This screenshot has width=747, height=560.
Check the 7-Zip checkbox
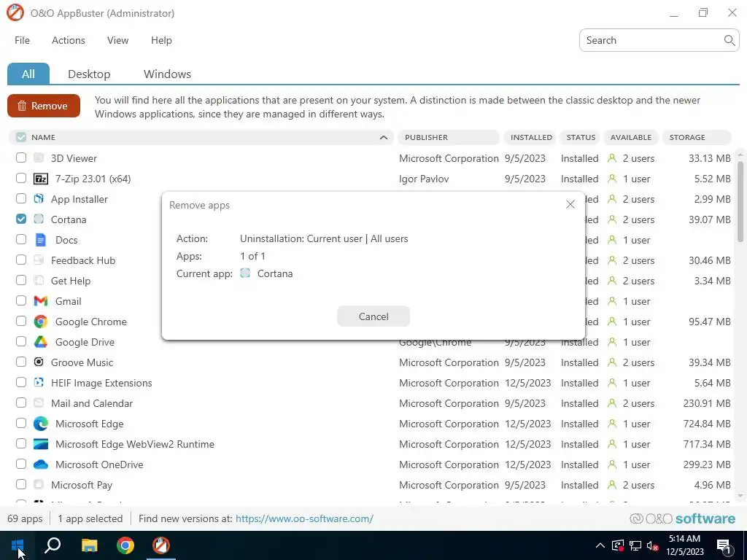[21, 178]
